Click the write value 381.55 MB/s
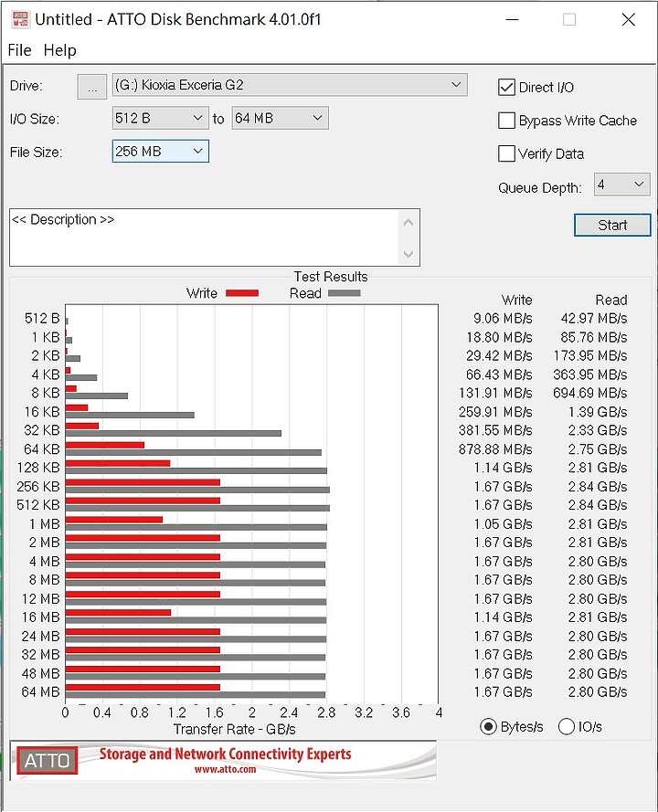 point(495,430)
